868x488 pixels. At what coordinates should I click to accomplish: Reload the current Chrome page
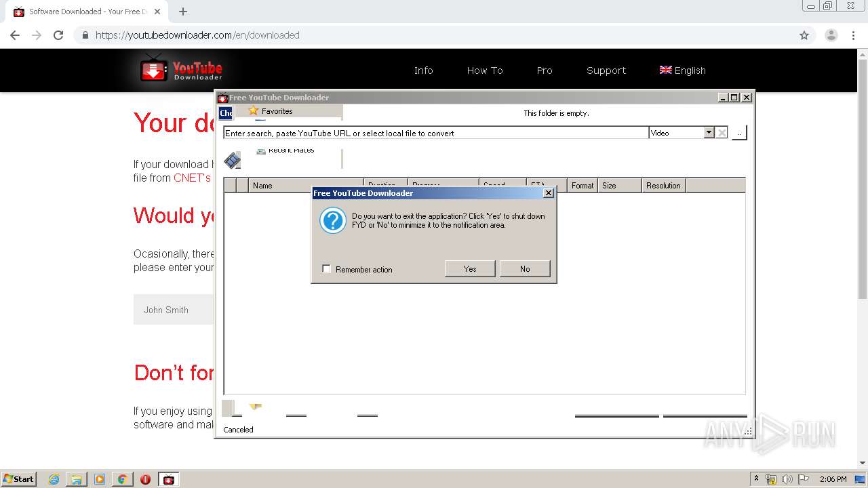58,35
